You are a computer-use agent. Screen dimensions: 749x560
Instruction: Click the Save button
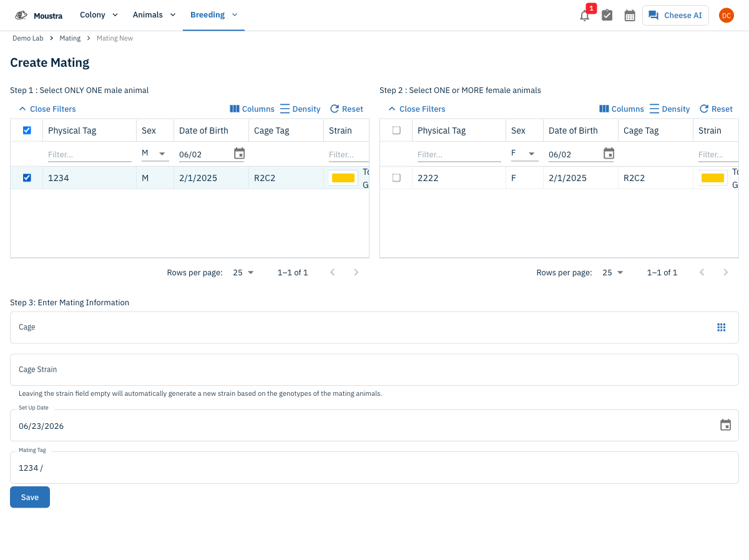coord(30,497)
